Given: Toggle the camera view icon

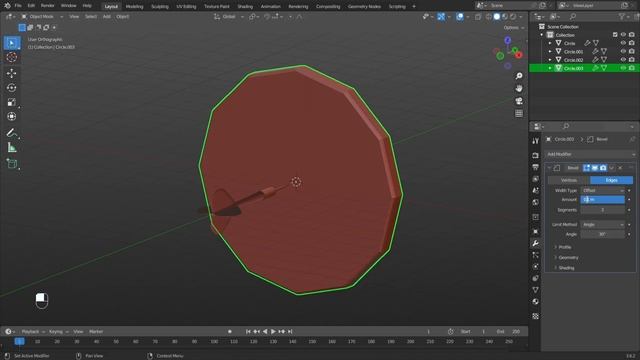Looking at the screenshot, I should pos(519,101).
